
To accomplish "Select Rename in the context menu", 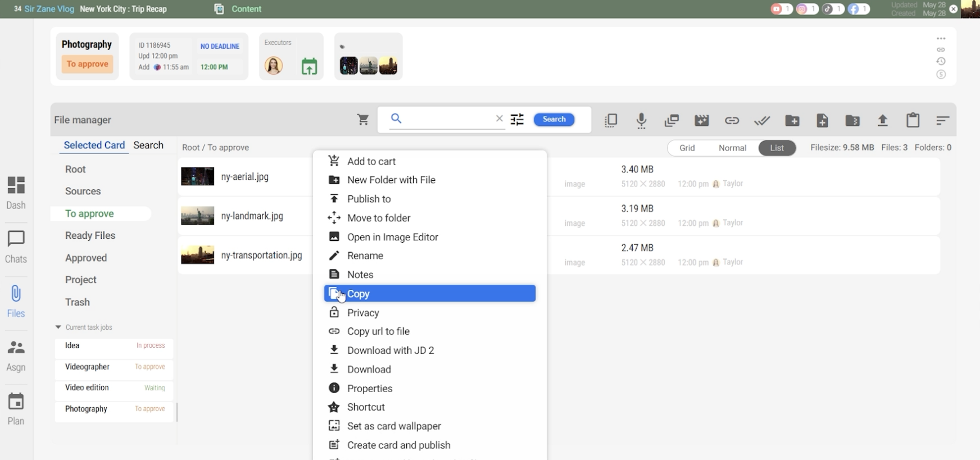I will 365,256.
